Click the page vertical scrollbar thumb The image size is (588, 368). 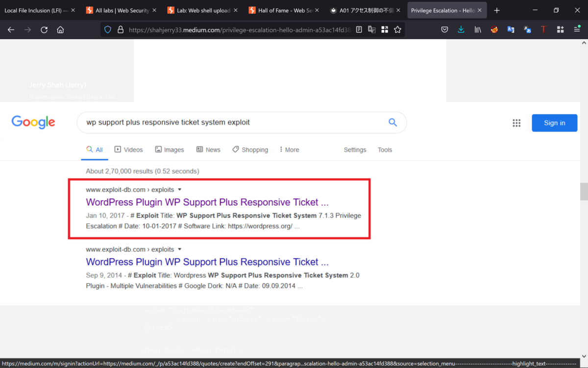tap(584, 192)
